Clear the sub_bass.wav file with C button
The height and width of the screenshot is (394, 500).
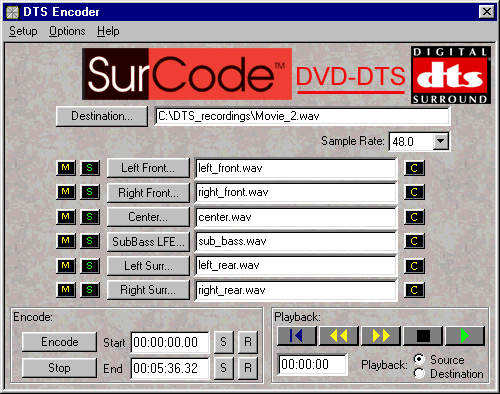pos(414,241)
